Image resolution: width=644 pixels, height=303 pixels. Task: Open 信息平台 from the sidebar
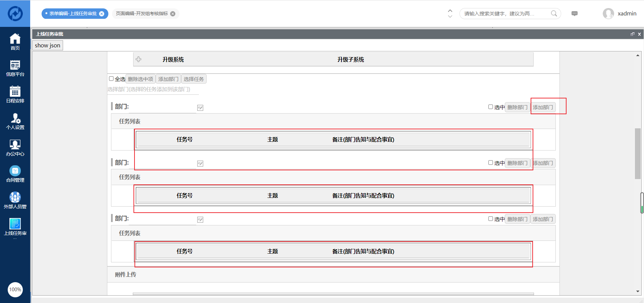(x=15, y=68)
